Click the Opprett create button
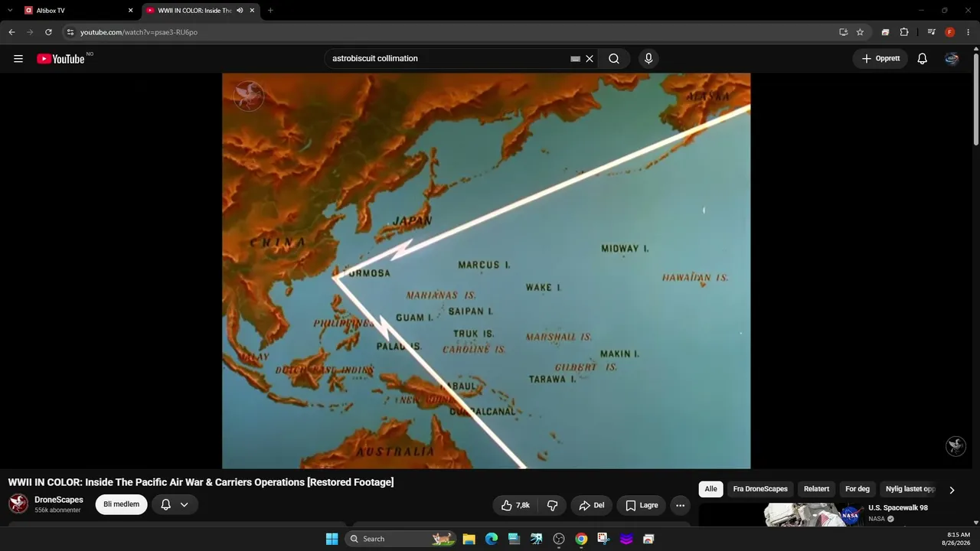 pyautogui.click(x=880, y=59)
